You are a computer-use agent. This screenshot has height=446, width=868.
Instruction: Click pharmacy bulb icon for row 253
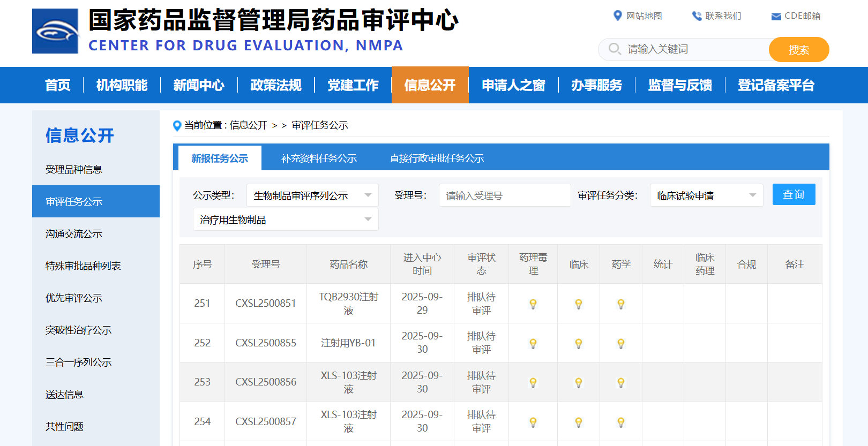click(x=621, y=383)
